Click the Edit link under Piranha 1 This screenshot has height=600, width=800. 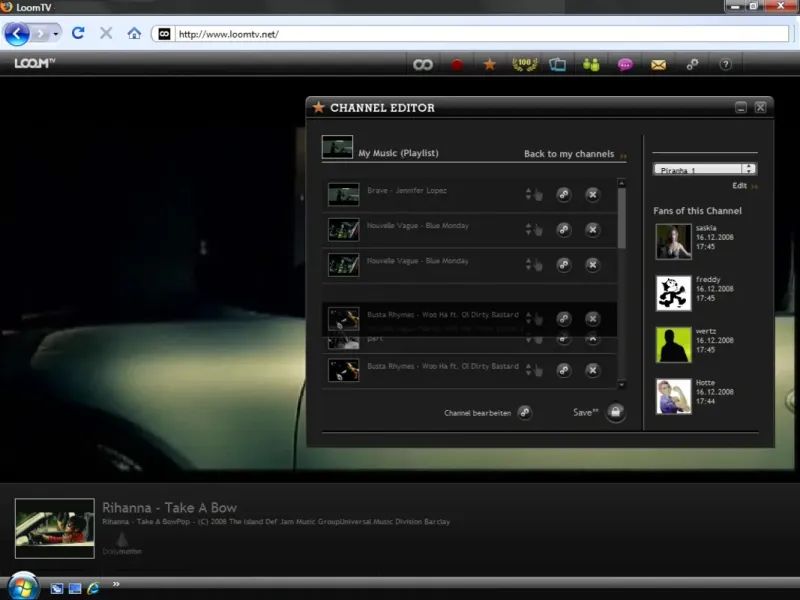coord(739,186)
